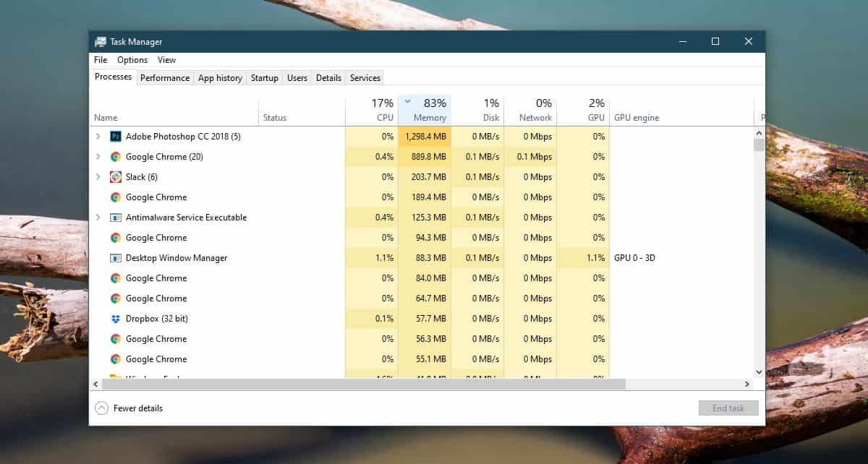Click the horizontal scrollbar thumb

[364, 384]
